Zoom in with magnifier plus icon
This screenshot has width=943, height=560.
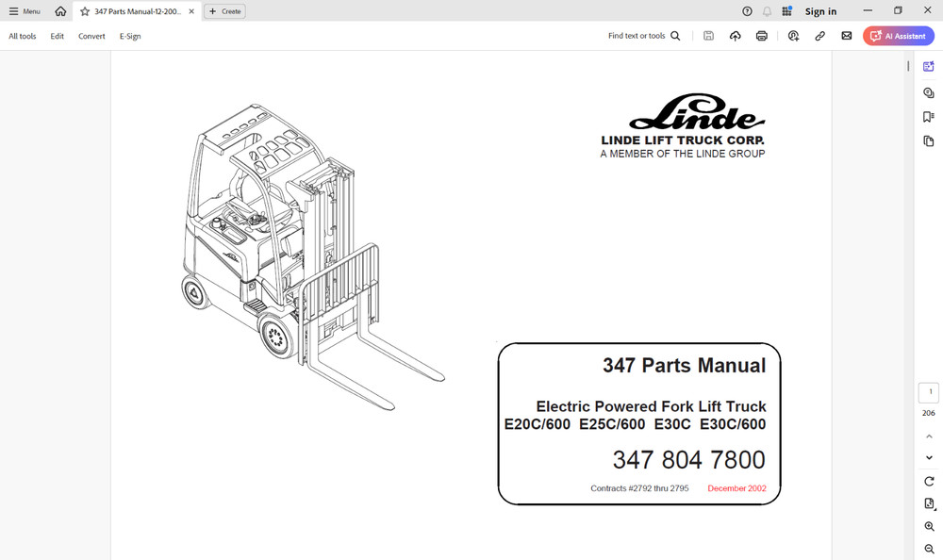pyautogui.click(x=929, y=526)
